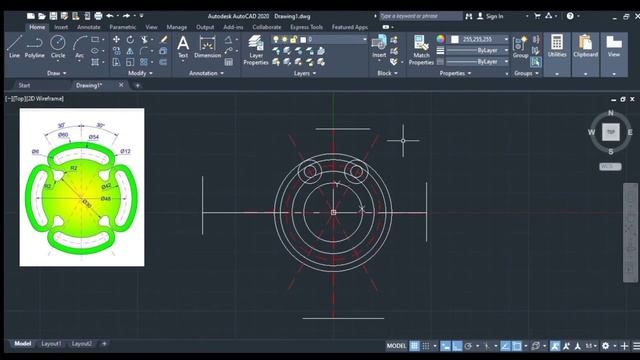Select the Mirror tool
Image resolution: width=640 pixels, height=360 pixels.
click(130, 51)
